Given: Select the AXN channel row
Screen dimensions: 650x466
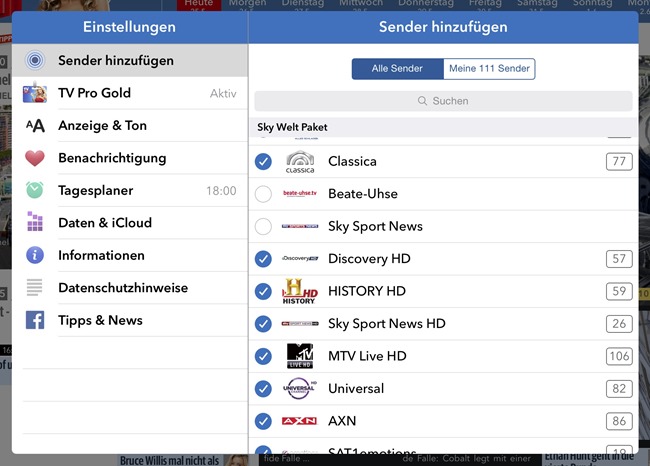Looking at the screenshot, I should point(440,421).
